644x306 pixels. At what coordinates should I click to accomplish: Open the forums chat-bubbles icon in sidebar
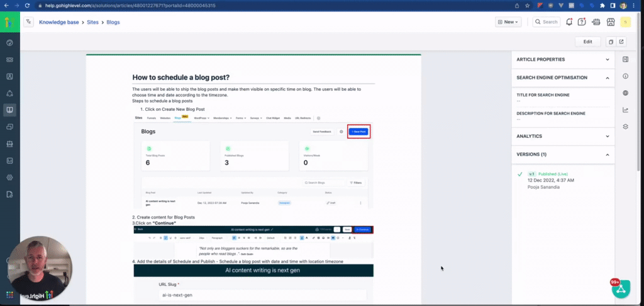(10, 127)
